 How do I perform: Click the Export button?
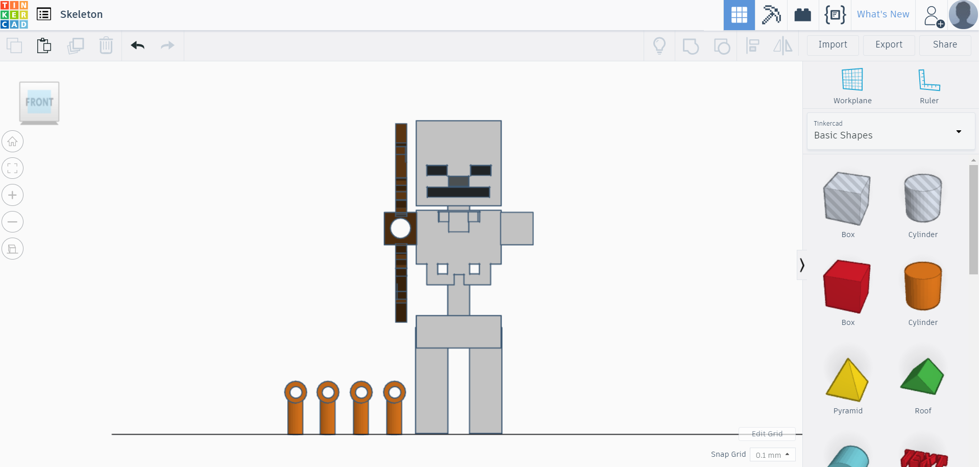tap(889, 45)
